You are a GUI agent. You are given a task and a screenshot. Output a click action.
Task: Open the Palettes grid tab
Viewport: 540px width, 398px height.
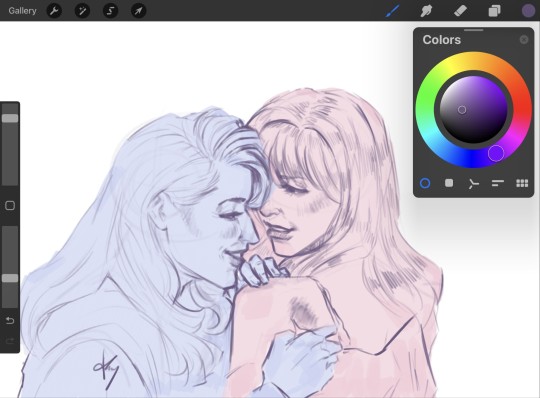click(x=522, y=183)
